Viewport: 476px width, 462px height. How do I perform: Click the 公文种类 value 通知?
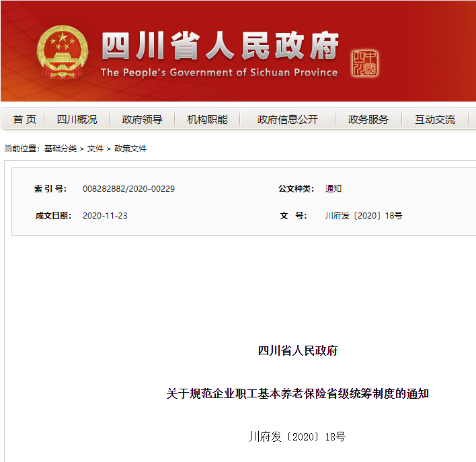point(333,189)
